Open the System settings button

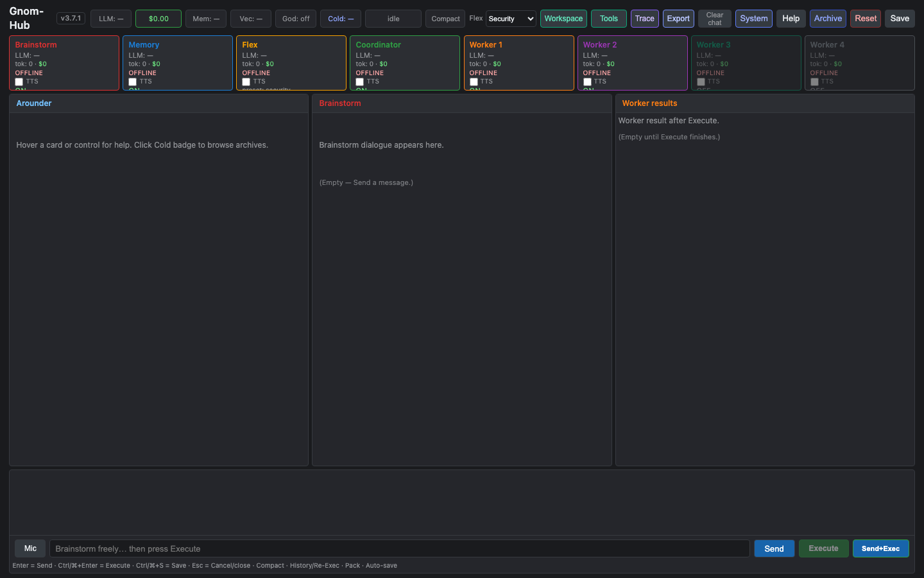click(754, 19)
